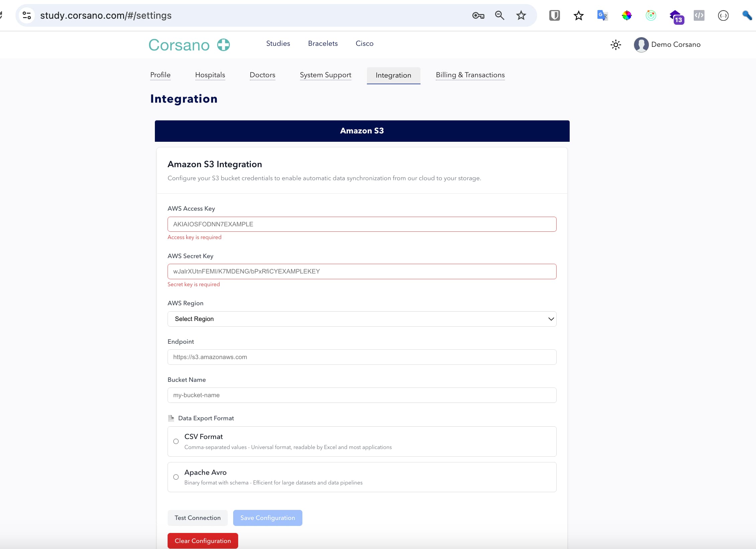Click the Clear Configuration button
756x549 pixels.
(x=203, y=540)
